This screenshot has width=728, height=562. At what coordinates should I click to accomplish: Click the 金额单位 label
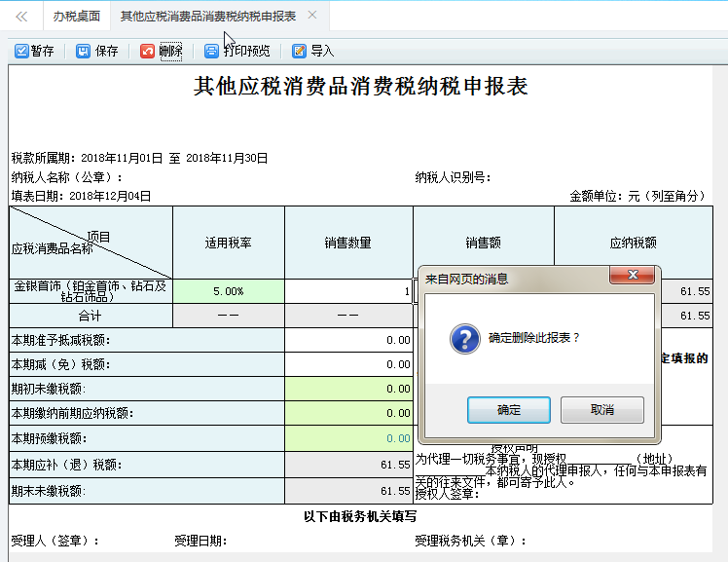tap(637, 196)
